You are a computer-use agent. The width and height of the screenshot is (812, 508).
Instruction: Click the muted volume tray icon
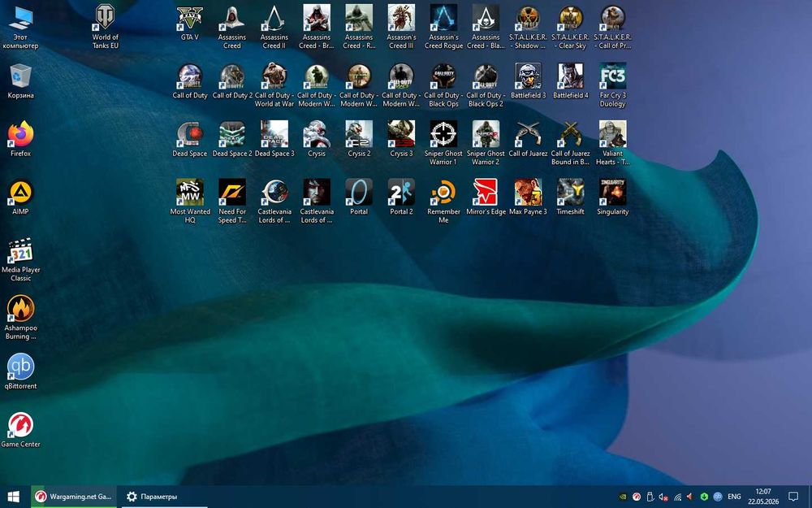(x=663, y=497)
